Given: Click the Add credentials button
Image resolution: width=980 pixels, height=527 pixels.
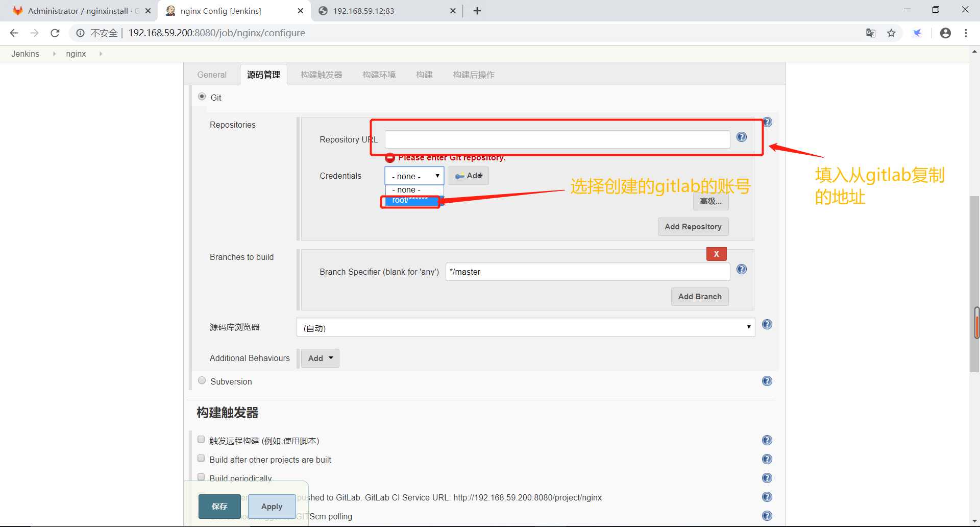Looking at the screenshot, I should coord(468,176).
